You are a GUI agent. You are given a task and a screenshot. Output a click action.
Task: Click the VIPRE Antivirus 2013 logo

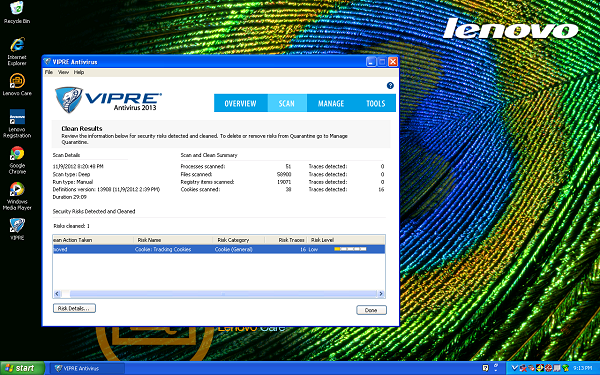point(108,99)
